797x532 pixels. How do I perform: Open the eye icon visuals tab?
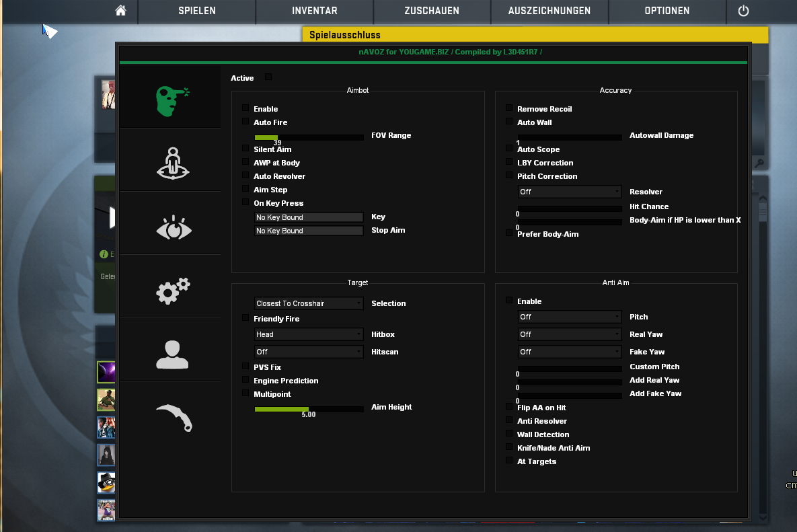click(173, 227)
